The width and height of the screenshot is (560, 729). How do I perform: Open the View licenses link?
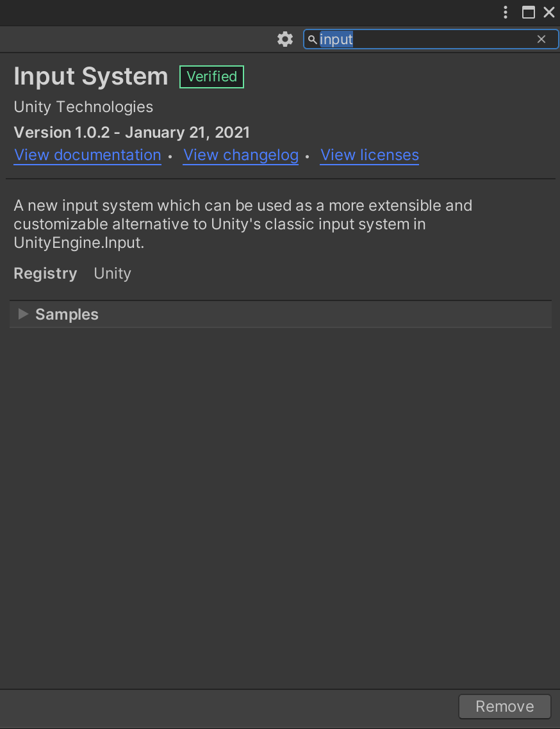pos(370,155)
